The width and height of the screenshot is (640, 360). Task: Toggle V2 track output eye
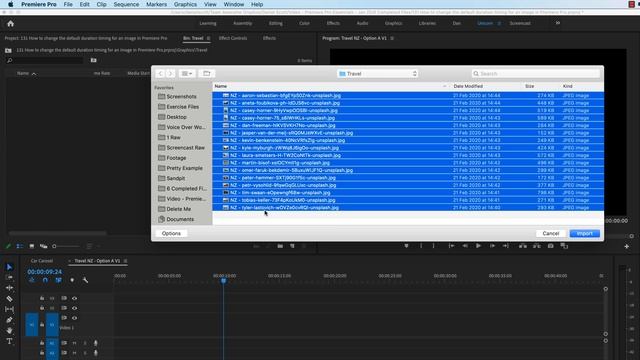pyautogui.click(x=74, y=308)
